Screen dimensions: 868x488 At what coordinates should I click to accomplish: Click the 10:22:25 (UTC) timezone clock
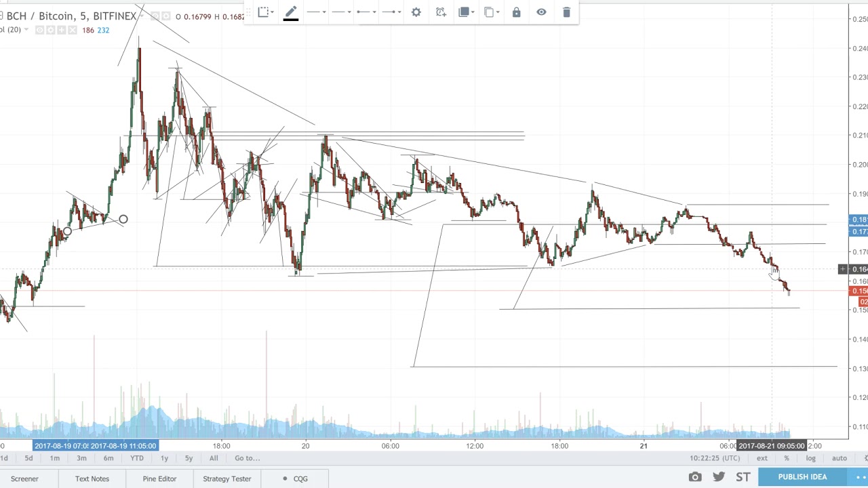(x=714, y=458)
